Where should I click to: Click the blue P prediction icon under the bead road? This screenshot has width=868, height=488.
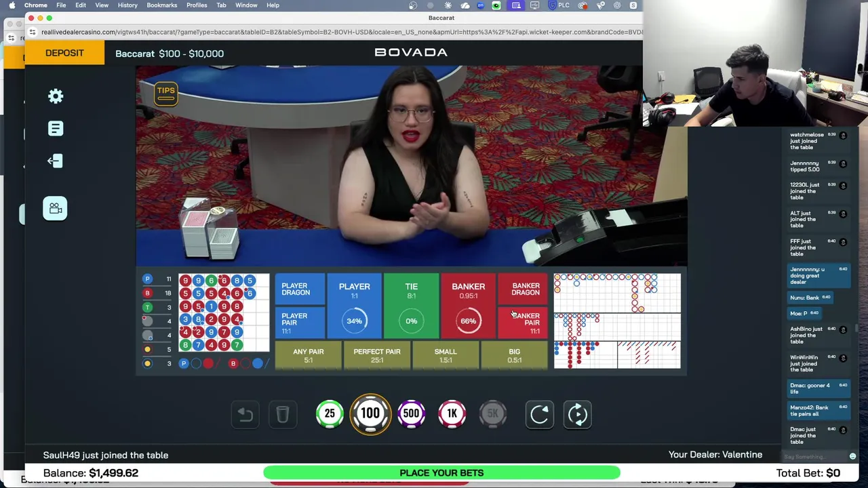(183, 364)
